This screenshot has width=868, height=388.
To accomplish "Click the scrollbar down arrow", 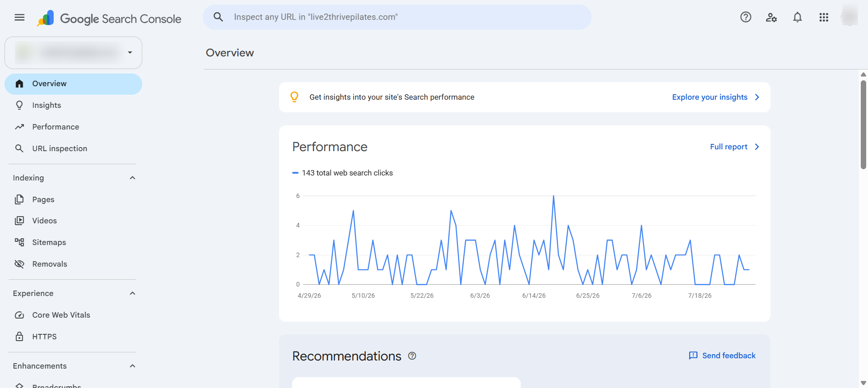I will point(863,383).
